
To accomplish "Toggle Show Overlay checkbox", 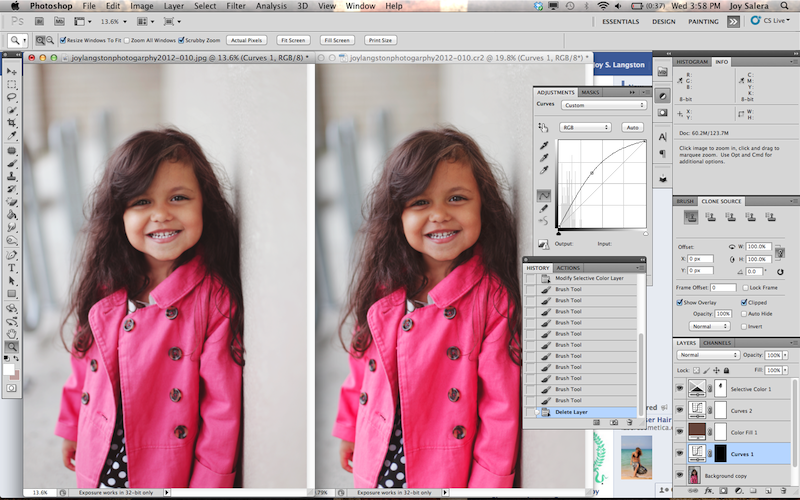I will [680, 303].
